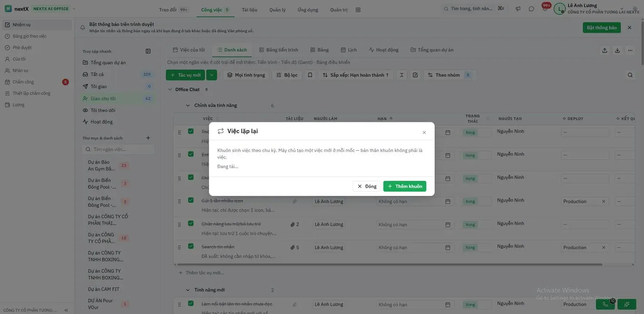Add a new folder with the plus icon
The image size is (644, 314).
click(148, 138)
